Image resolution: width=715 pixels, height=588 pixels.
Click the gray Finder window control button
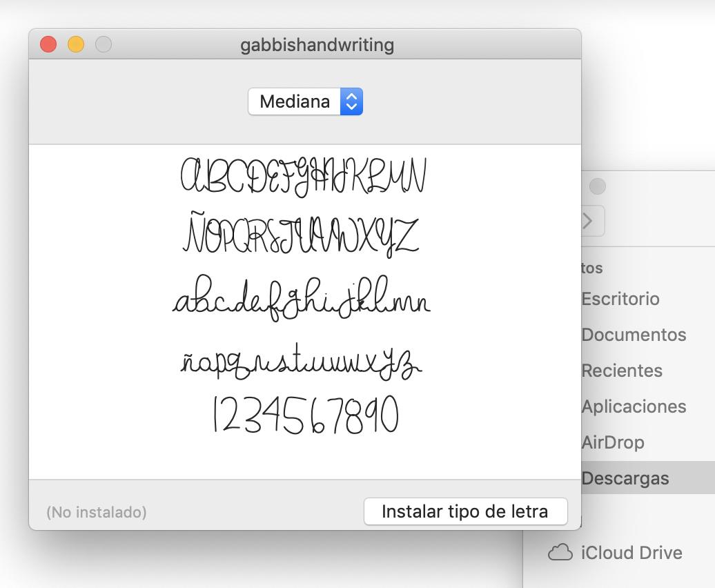click(598, 186)
